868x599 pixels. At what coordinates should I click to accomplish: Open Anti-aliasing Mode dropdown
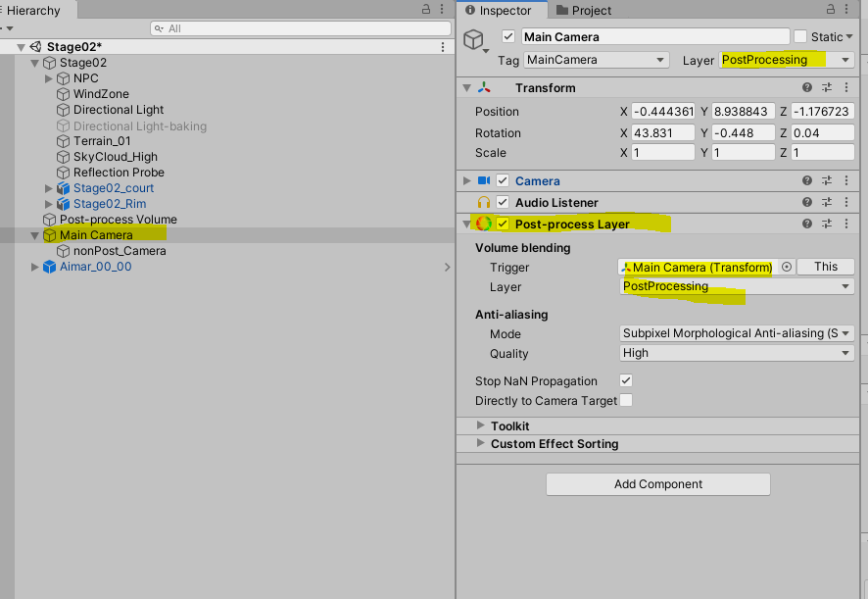(x=737, y=333)
